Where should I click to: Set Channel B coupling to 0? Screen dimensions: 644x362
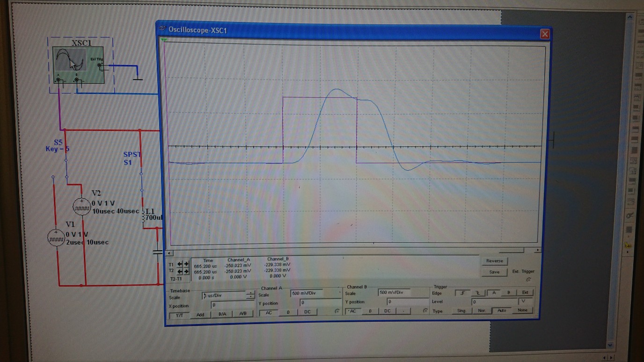[370, 311]
